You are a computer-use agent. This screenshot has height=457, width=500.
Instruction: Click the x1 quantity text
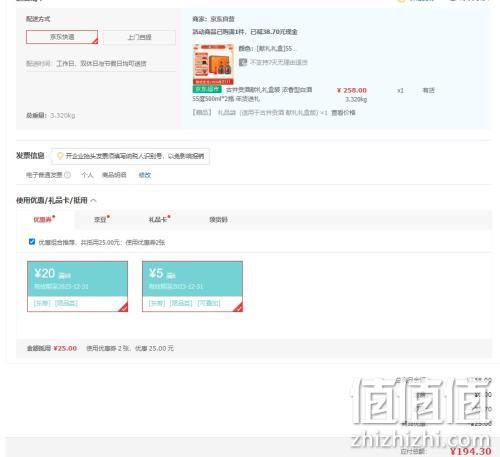pos(400,90)
